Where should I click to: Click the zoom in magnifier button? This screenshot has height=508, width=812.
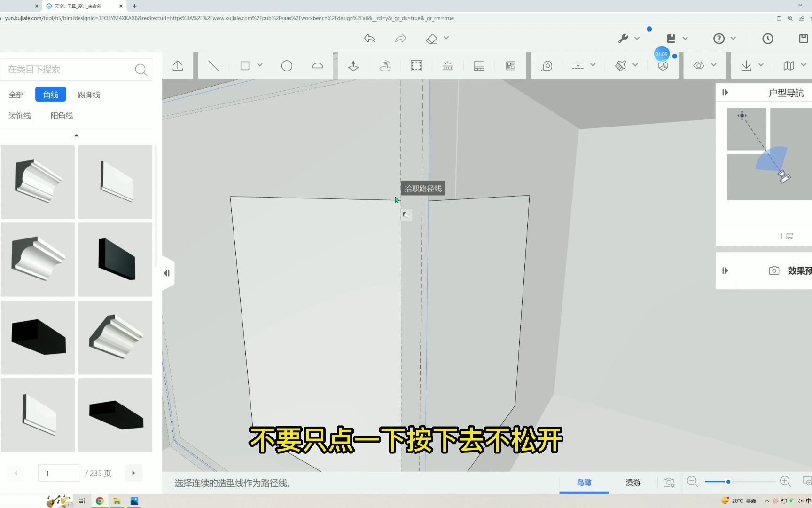[x=786, y=482]
